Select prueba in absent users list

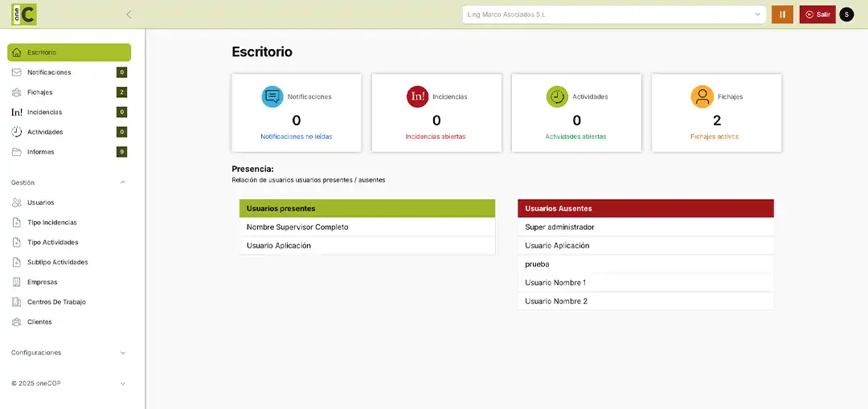(x=537, y=264)
